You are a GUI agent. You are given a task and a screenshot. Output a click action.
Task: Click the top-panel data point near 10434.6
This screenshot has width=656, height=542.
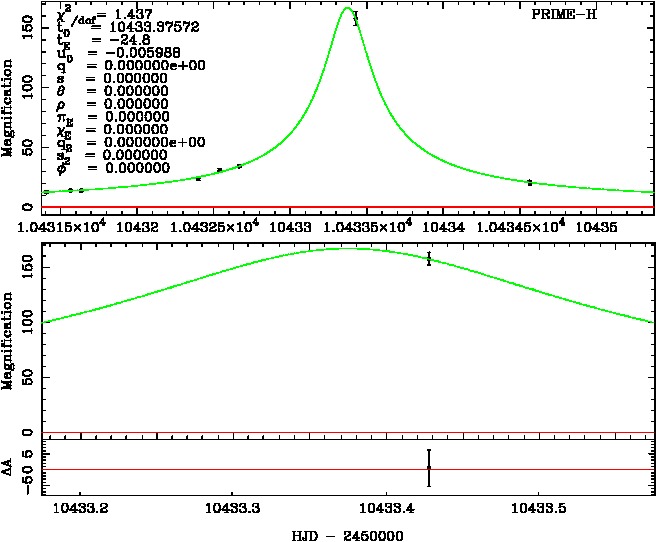click(x=529, y=182)
